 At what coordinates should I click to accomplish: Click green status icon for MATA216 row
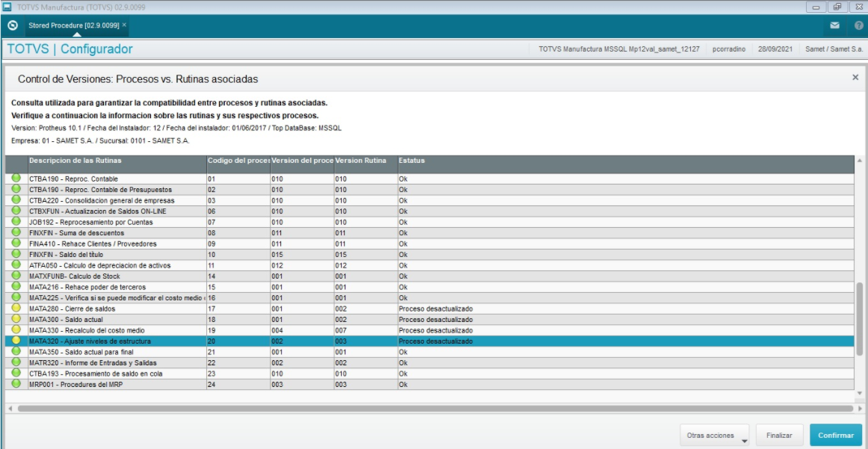pyautogui.click(x=16, y=286)
